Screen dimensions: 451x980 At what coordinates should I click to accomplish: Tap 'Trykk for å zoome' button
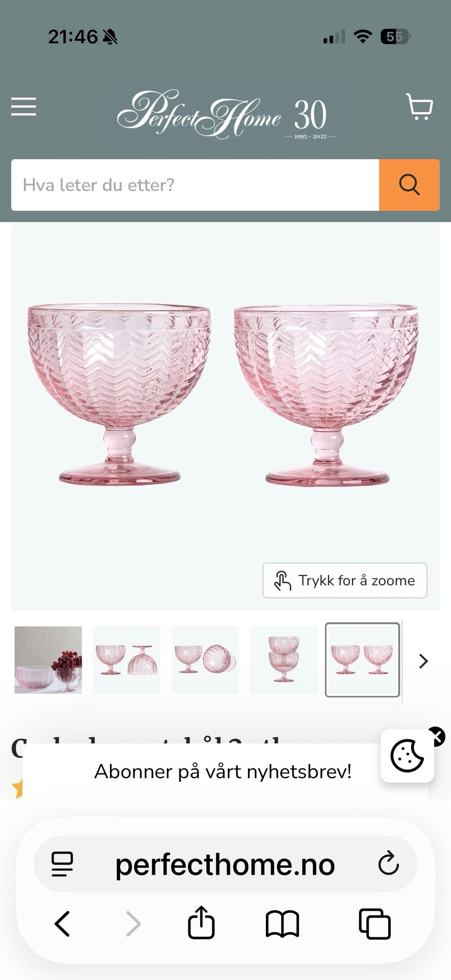[345, 580]
